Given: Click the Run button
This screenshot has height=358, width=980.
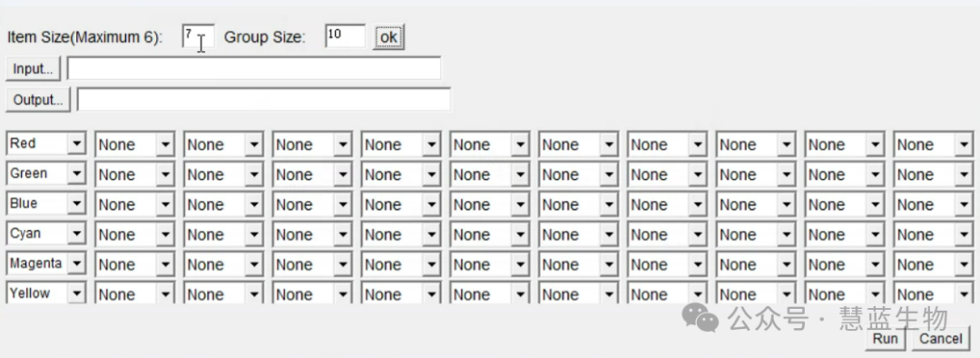Looking at the screenshot, I should coord(885,339).
